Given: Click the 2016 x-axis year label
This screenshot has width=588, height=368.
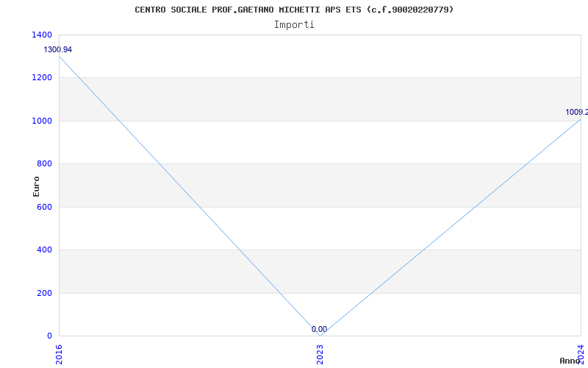Looking at the screenshot, I should tap(59, 355).
